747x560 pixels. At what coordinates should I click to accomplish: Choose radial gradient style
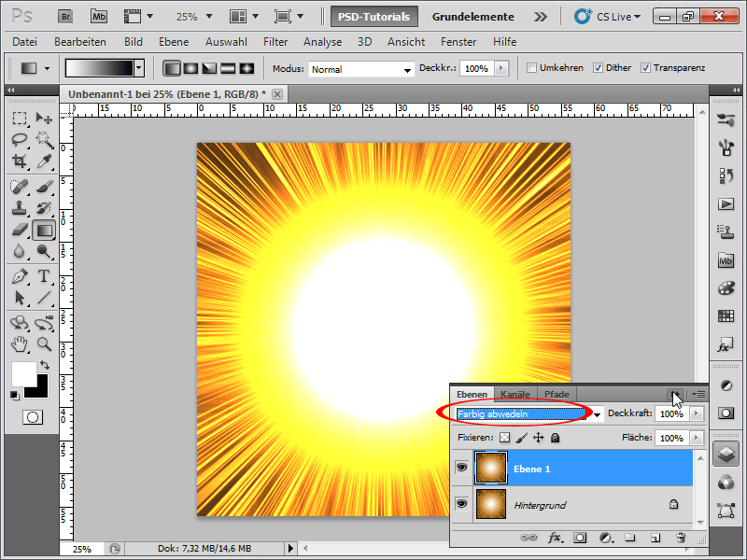click(190, 68)
